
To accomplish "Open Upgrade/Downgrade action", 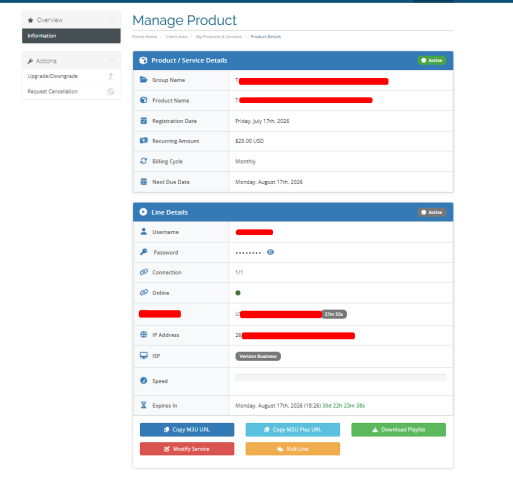I will tap(71, 76).
